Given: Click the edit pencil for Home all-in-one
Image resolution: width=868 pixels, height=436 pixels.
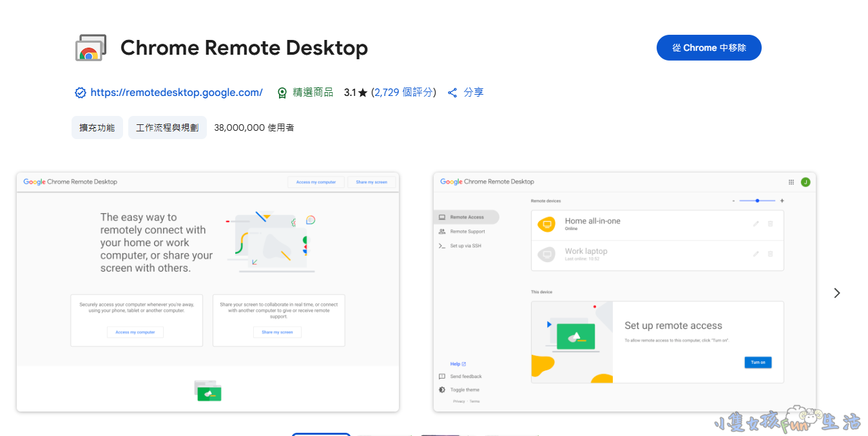Looking at the screenshot, I should pos(756,223).
